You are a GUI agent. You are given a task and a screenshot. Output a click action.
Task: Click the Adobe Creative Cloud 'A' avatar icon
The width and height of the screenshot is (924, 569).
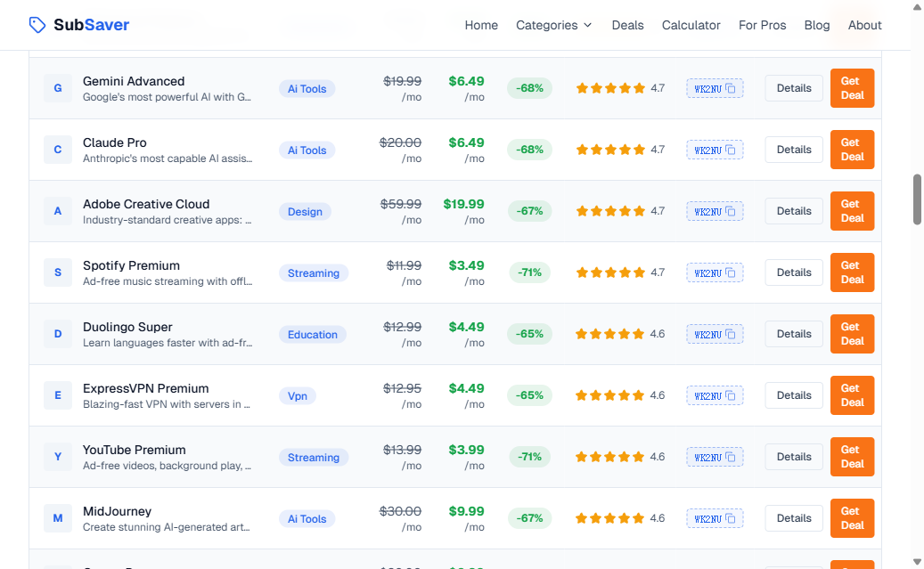[58, 211]
